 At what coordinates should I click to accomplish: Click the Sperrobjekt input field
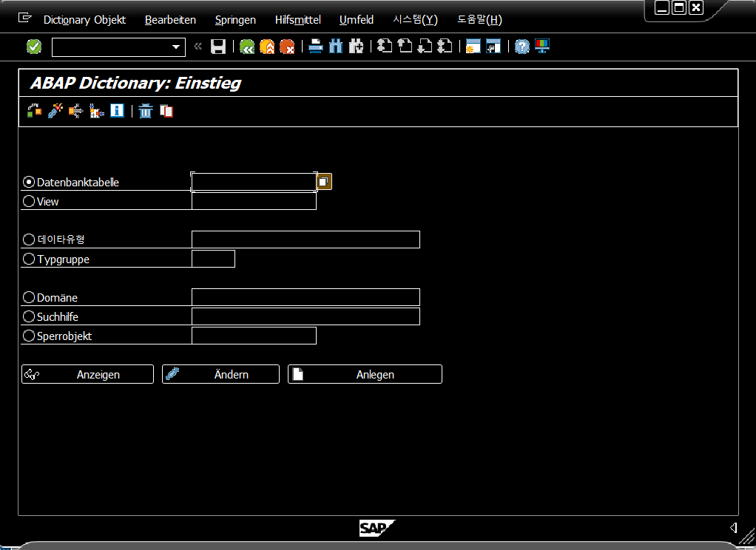pyautogui.click(x=254, y=336)
